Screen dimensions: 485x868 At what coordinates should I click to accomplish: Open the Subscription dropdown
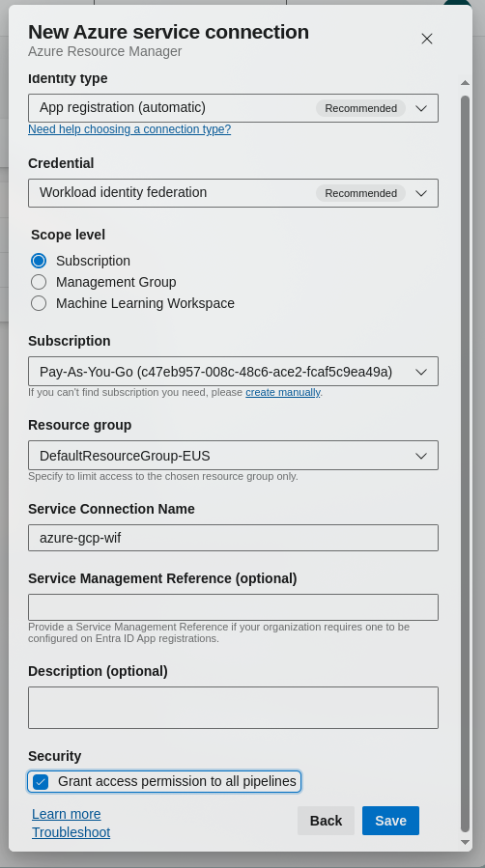point(233,372)
